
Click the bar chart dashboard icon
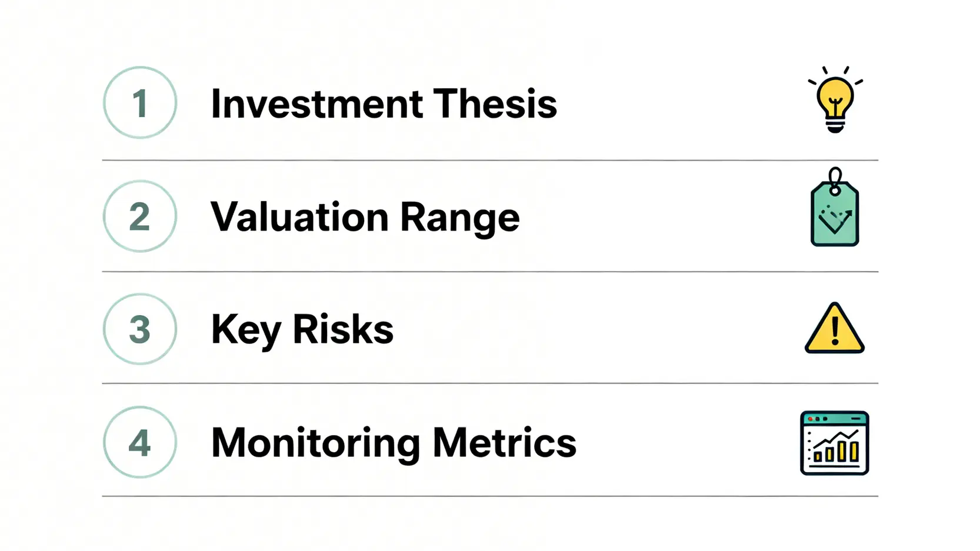(834, 443)
